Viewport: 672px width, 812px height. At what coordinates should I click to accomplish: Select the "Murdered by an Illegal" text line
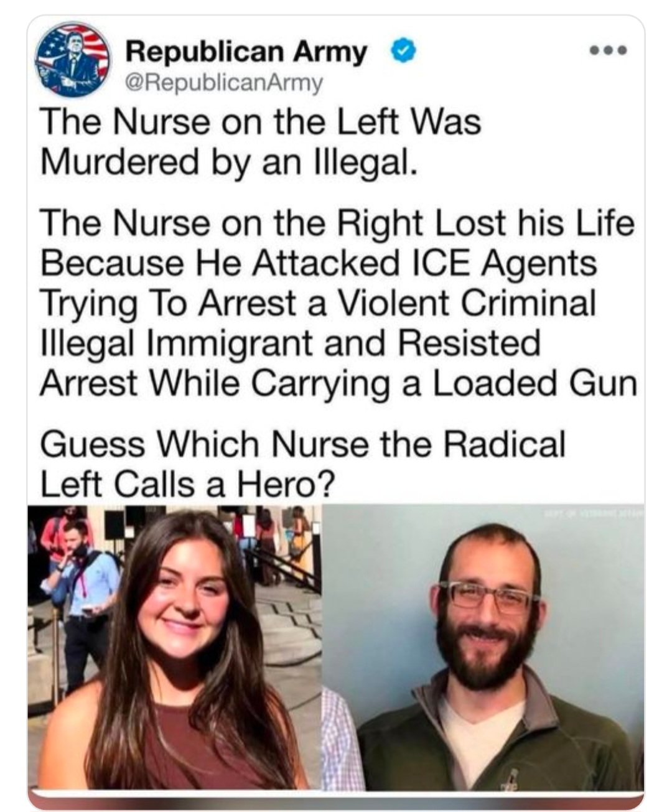(228, 162)
